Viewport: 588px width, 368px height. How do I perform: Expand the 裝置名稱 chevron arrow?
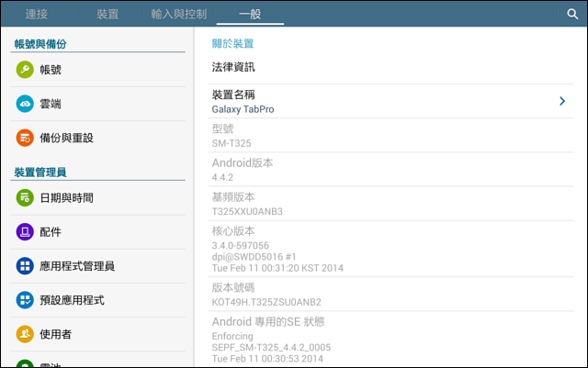pyautogui.click(x=561, y=101)
